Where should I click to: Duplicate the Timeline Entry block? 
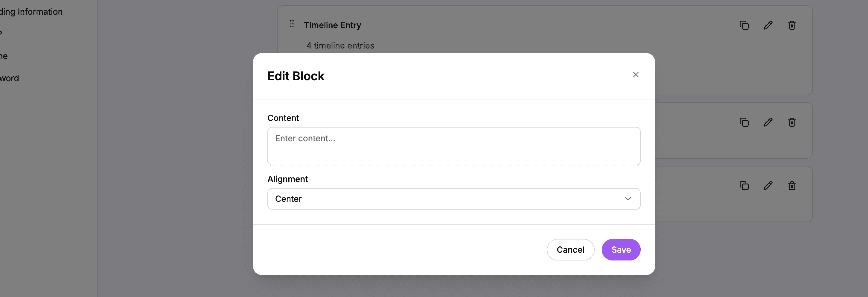tap(744, 25)
